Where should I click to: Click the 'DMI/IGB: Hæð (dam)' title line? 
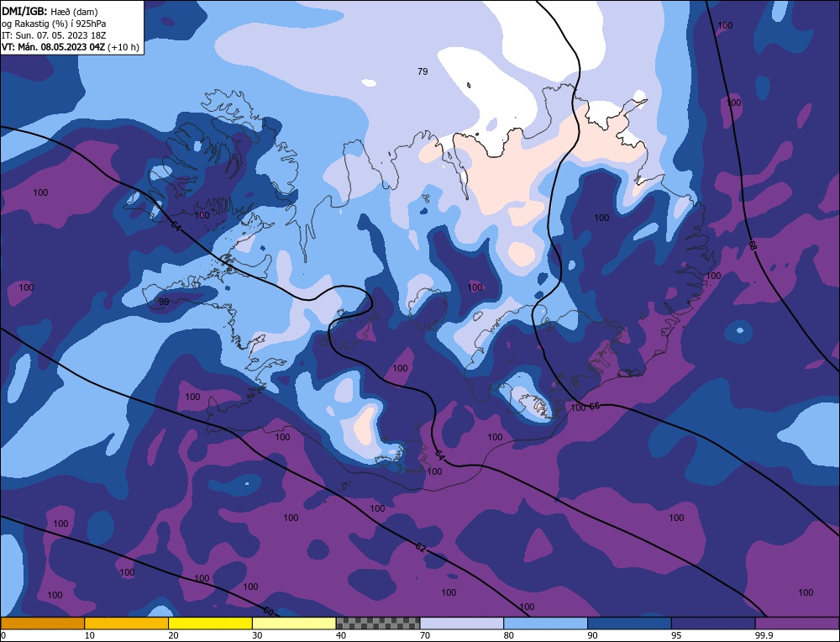[x=50, y=11]
